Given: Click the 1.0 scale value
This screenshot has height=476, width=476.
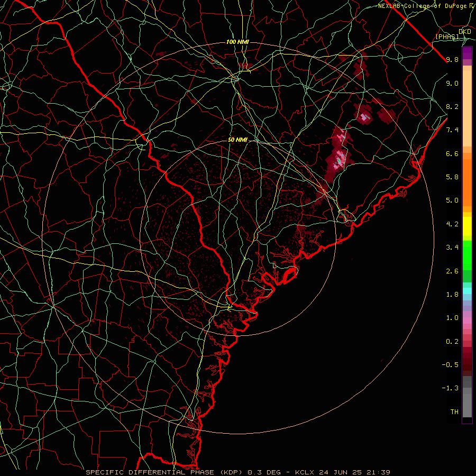Looking at the screenshot, I should tap(452, 318).
